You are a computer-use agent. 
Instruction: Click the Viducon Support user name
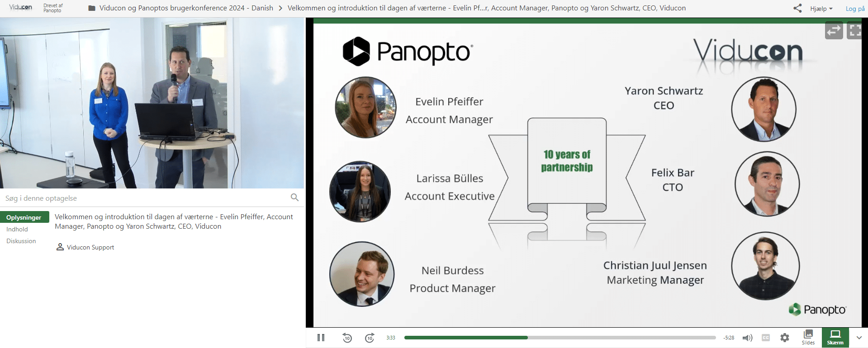[x=90, y=247]
